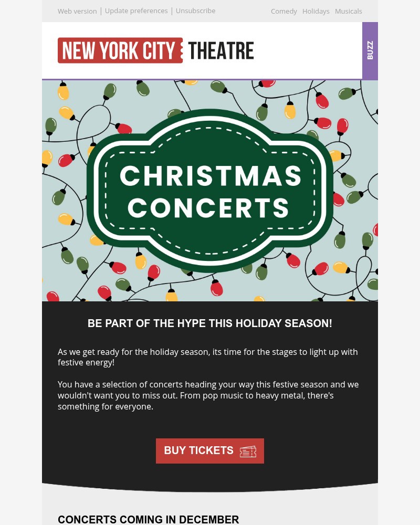Click the 'Concerts Coming in December' heading
This screenshot has height=525, width=420.
pos(149,519)
